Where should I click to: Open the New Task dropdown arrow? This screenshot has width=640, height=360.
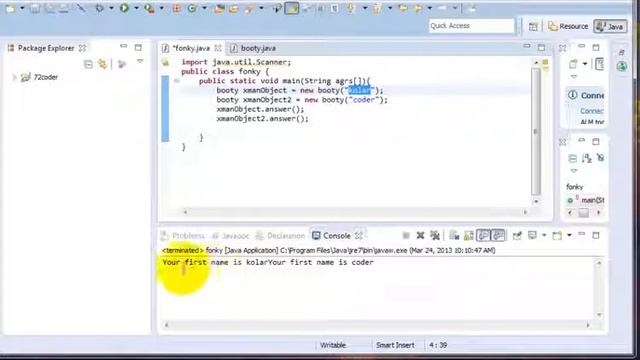pyautogui.click(x=584, y=64)
